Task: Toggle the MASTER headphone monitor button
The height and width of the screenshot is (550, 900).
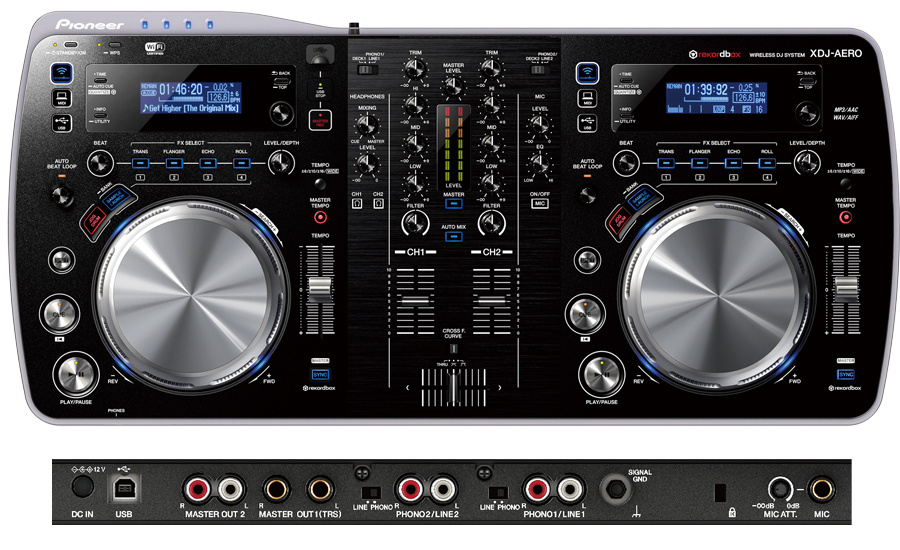Action: 453,204
